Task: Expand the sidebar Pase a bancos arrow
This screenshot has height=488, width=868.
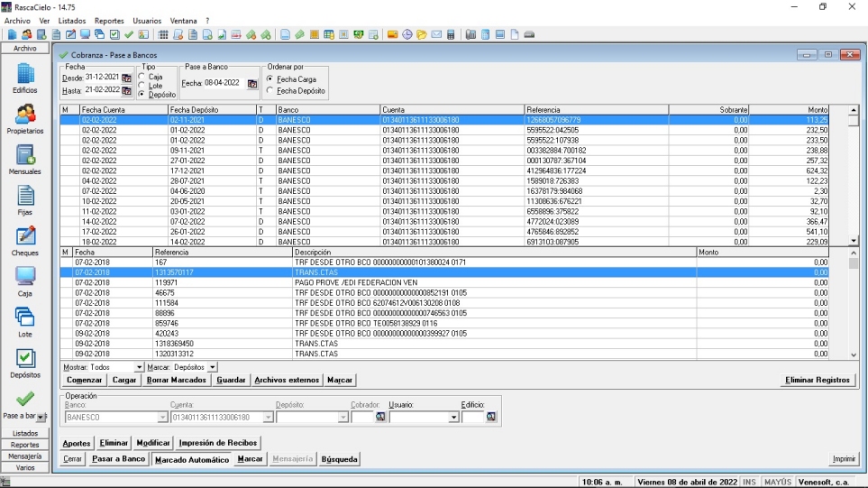Action: click(x=41, y=417)
